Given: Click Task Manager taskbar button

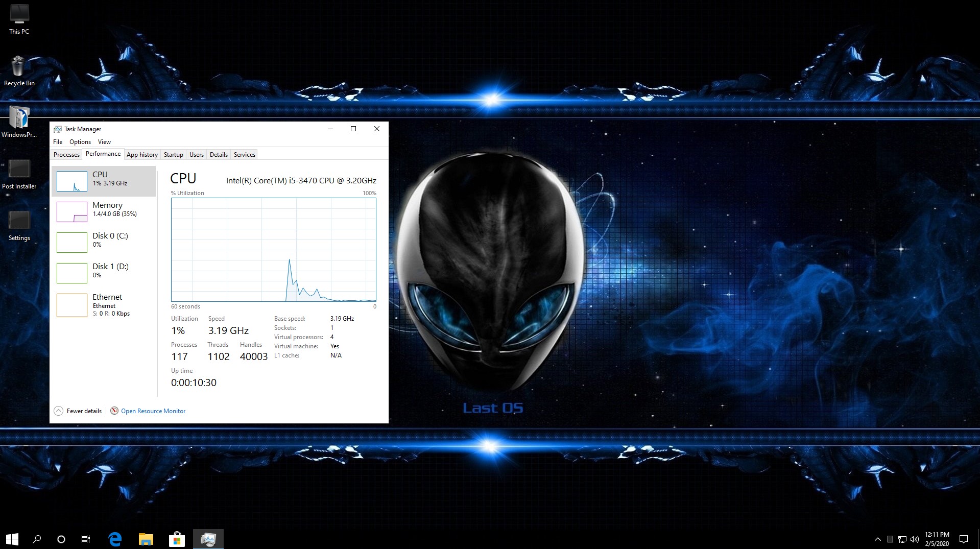Looking at the screenshot, I should (208, 539).
